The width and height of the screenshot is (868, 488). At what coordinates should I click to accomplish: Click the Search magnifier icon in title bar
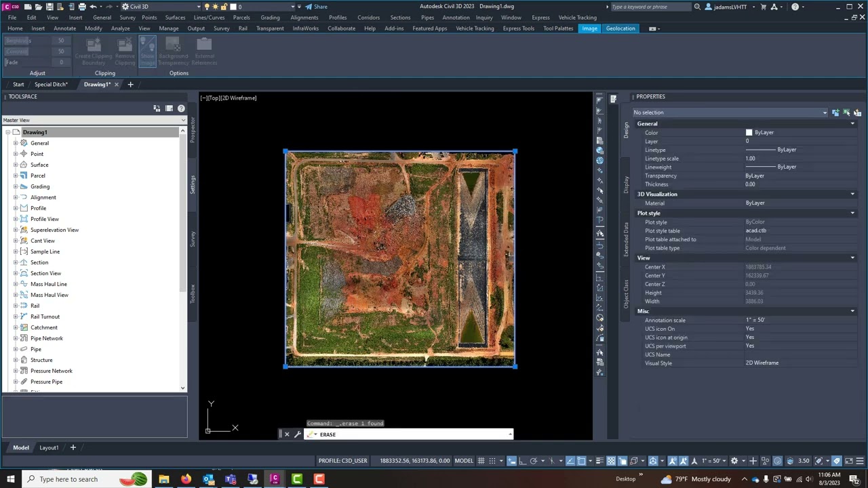pyautogui.click(x=697, y=7)
